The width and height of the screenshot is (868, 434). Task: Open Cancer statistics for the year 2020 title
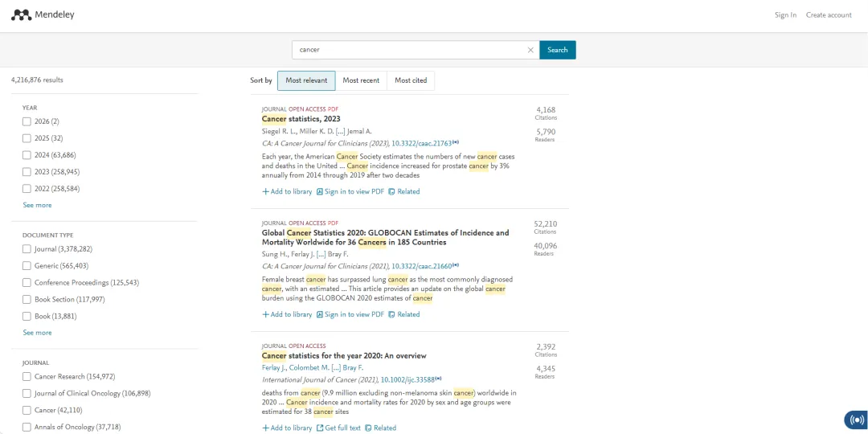[x=344, y=356]
